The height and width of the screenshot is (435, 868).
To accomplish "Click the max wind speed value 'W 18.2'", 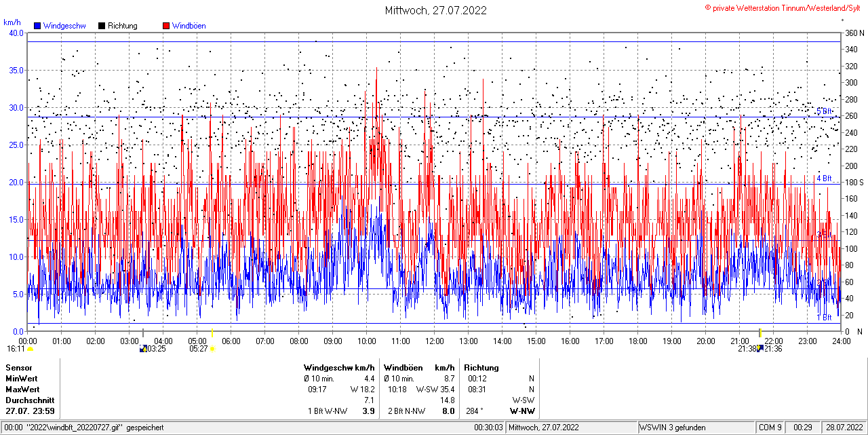I will coord(363,389).
